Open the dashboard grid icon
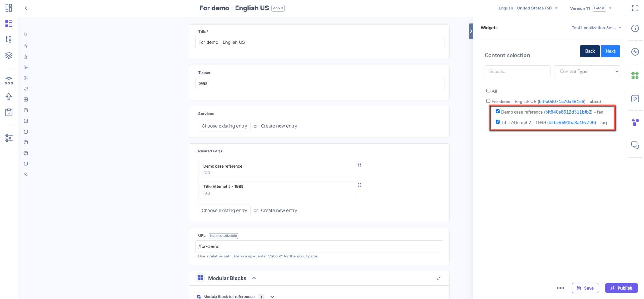The width and height of the screenshot is (644, 299). click(9, 8)
